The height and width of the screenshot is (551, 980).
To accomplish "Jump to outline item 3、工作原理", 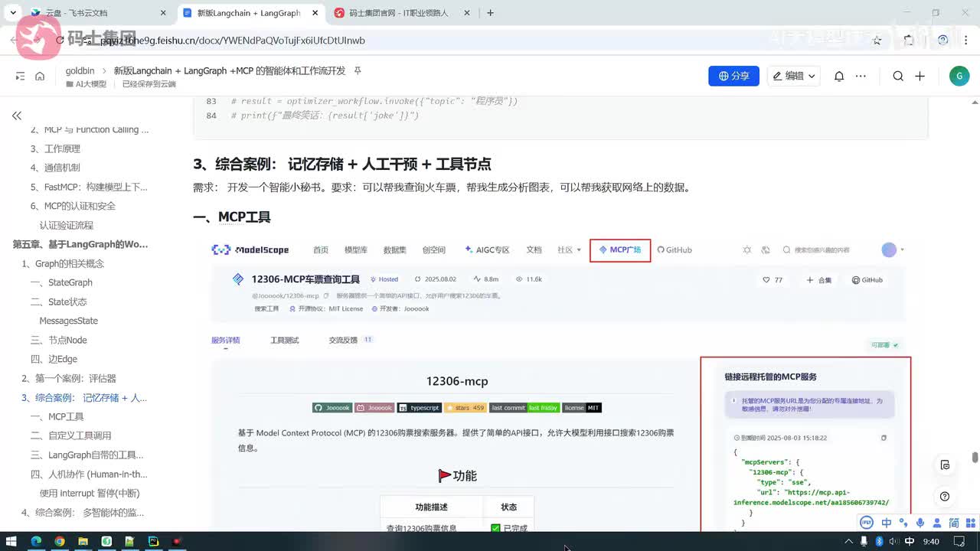I will point(55,148).
